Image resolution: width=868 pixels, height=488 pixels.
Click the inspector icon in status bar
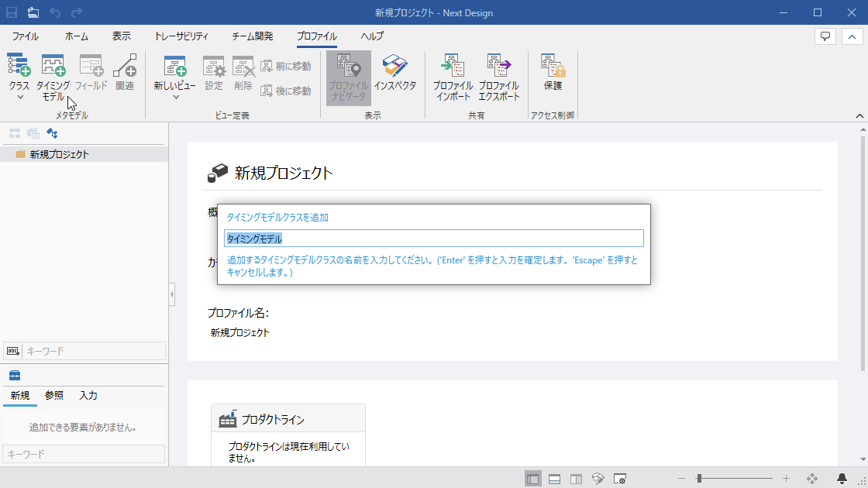click(598, 479)
